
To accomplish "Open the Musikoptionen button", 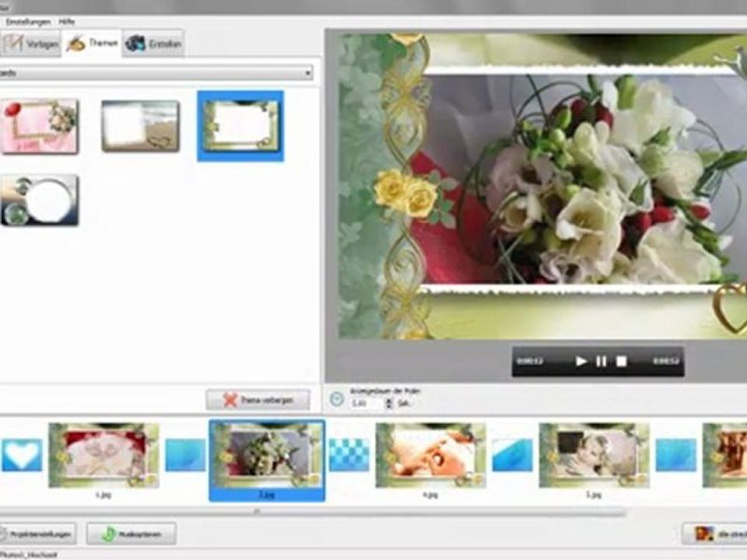I will (131, 534).
